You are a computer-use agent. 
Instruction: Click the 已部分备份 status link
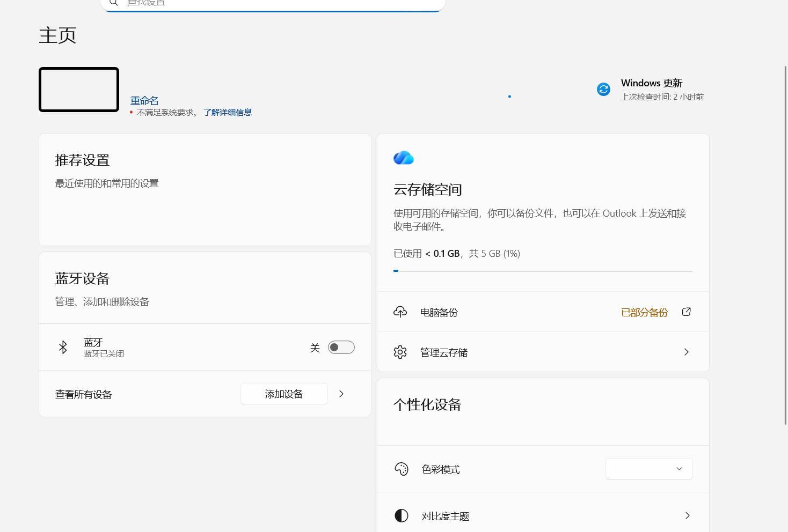pyautogui.click(x=644, y=312)
